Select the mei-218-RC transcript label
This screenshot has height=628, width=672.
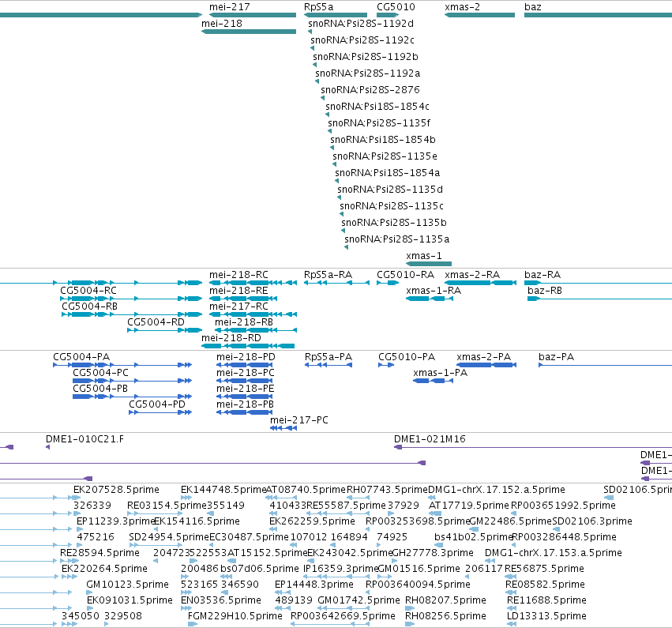(238, 275)
